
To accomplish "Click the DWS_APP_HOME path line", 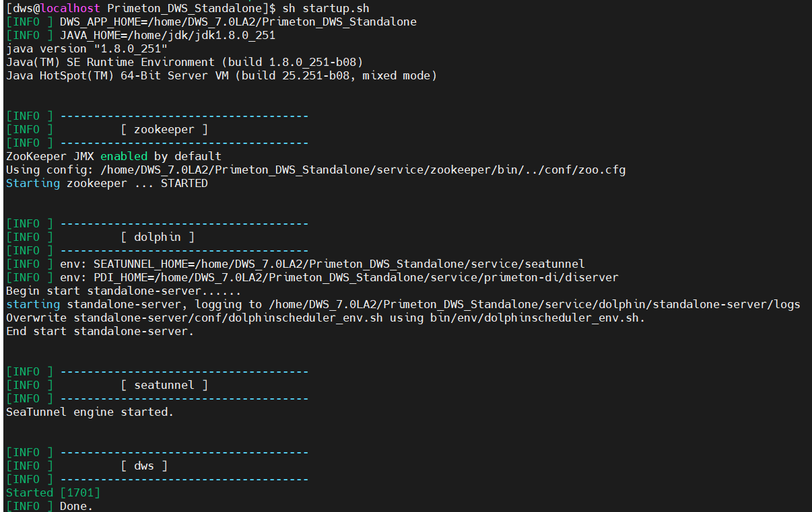I will [x=238, y=22].
